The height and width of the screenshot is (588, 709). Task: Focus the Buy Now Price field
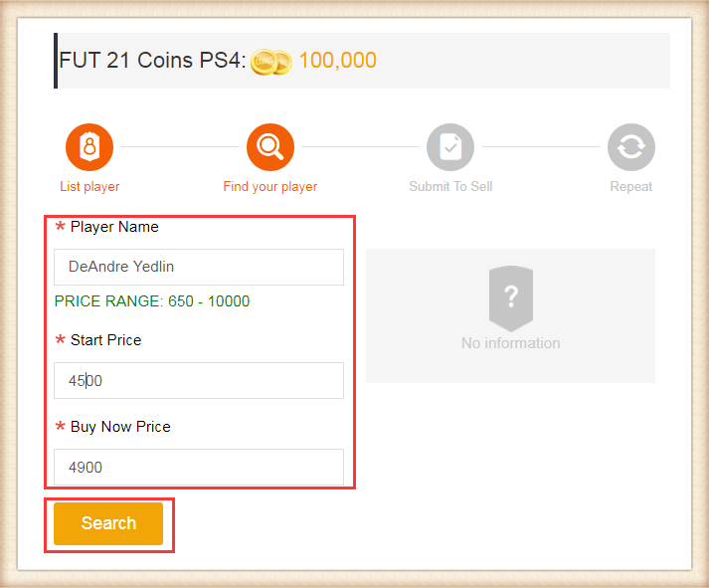pyautogui.click(x=199, y=468)
